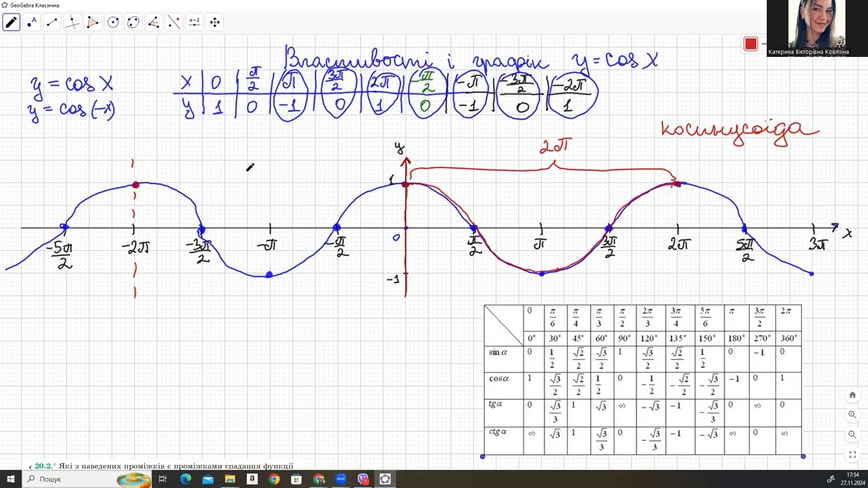Select the blue point at π/2 on x-axis
The image size is (868, 488).
[x=474, y=228]
